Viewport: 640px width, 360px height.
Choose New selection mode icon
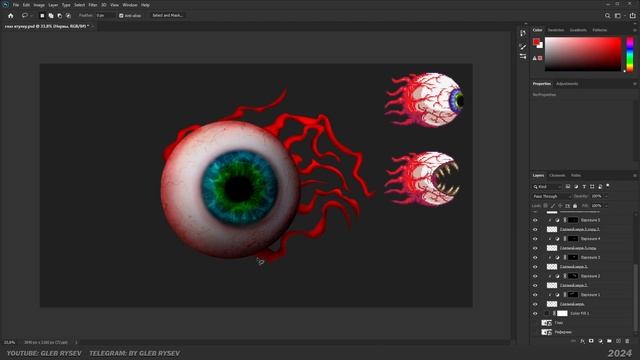pos(42,16)
